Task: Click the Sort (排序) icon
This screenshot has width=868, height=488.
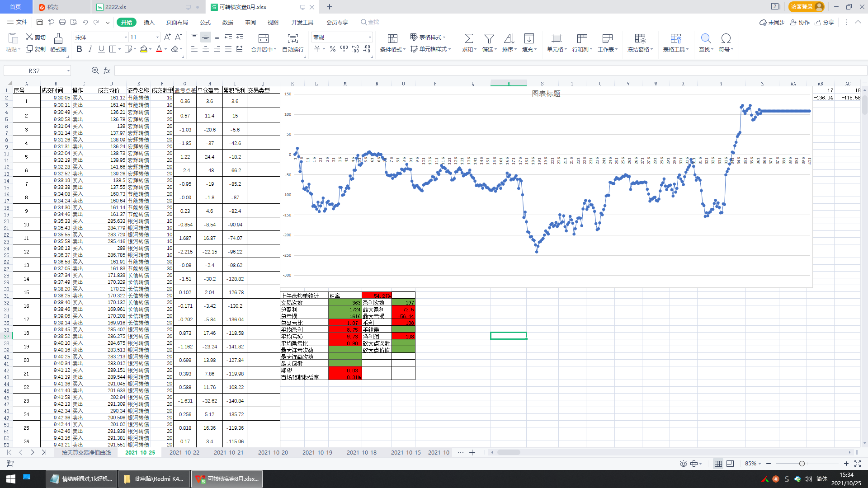Action: pyautogui.click(x=509, y=38)
